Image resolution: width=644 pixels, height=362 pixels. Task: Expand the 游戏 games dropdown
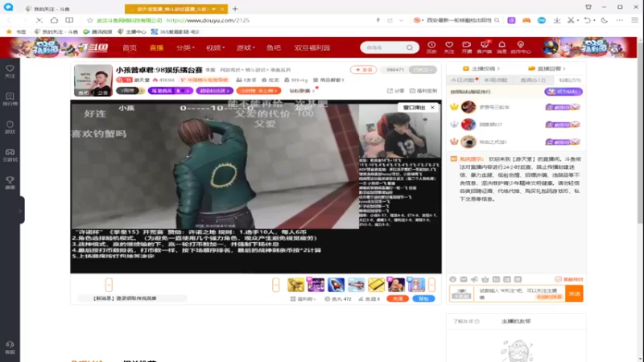tap(246, 48)
